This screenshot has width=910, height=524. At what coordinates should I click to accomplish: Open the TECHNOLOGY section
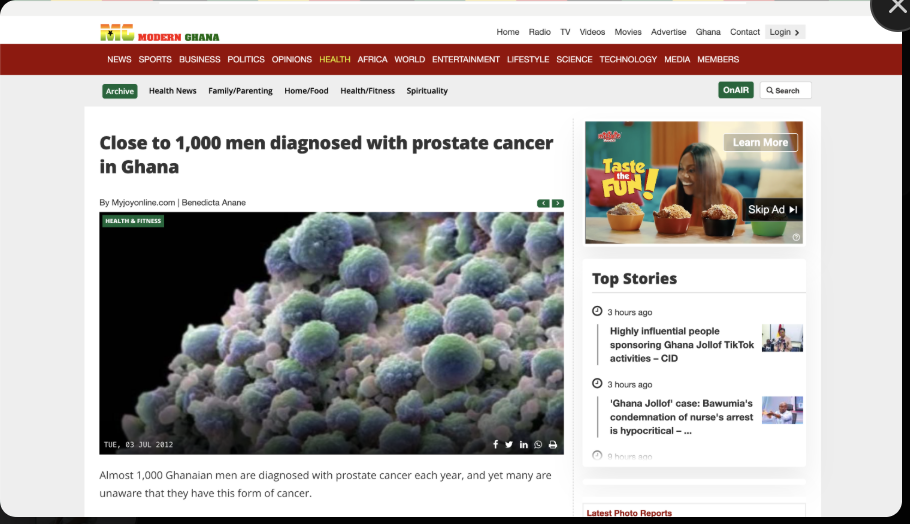(x=628, y=59)
